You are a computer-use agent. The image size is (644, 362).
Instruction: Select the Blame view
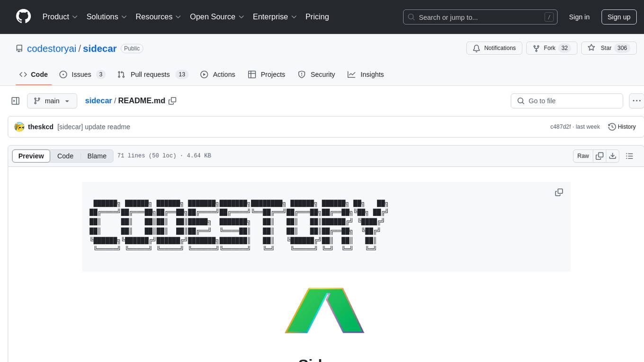click(97, 156)
